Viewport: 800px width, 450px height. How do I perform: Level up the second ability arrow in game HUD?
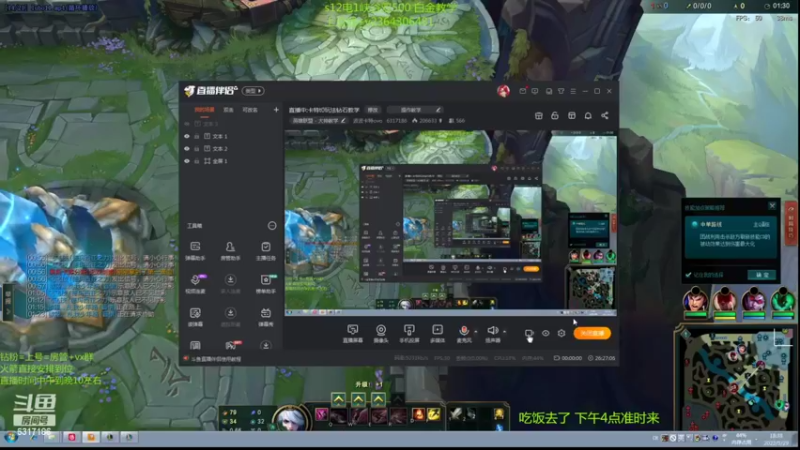[358, 399]
